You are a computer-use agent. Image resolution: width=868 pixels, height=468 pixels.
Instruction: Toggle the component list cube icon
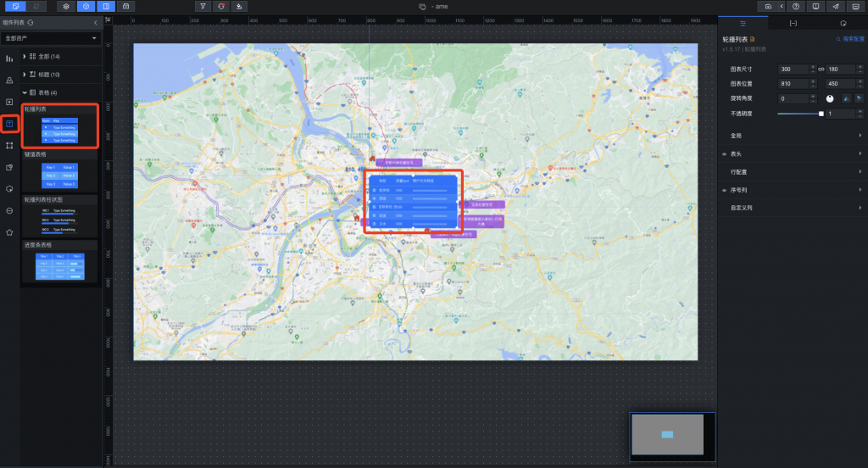tap(86, 6)
